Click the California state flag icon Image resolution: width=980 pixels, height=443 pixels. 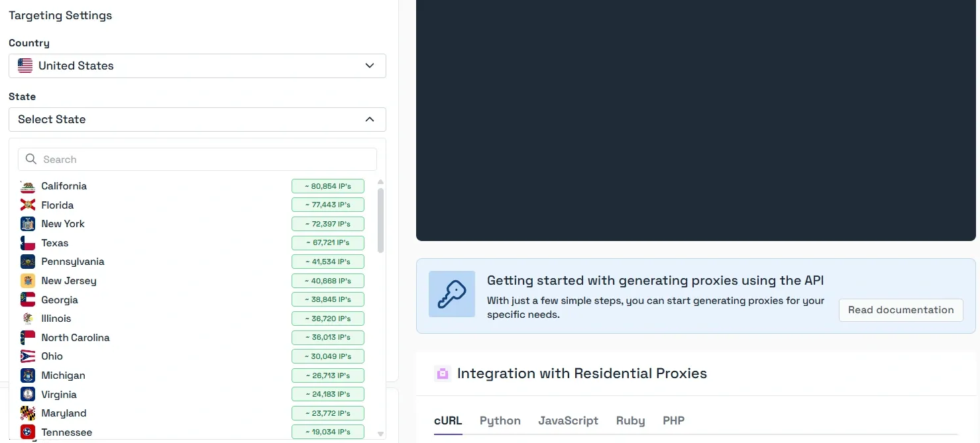28,186
